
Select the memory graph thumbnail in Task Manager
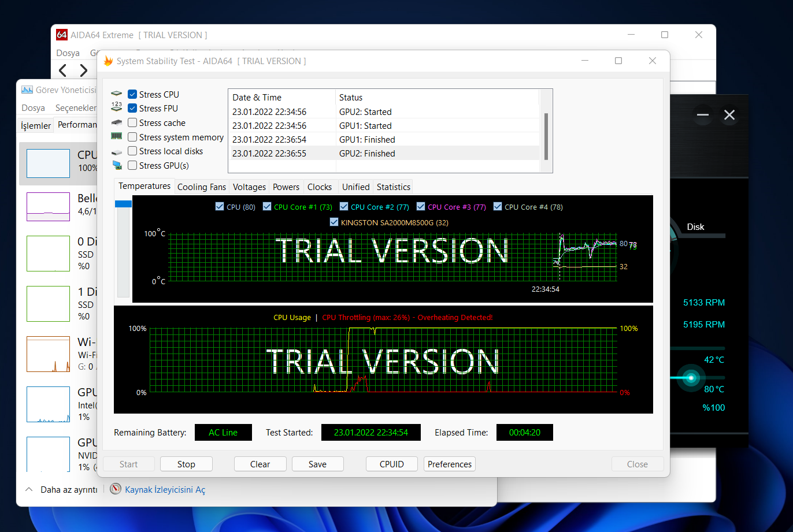(x=48, y=206)
